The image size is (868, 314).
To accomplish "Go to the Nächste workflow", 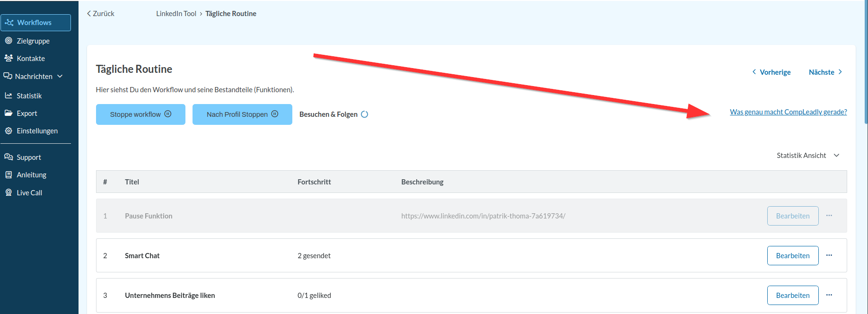I will [825, 72].
